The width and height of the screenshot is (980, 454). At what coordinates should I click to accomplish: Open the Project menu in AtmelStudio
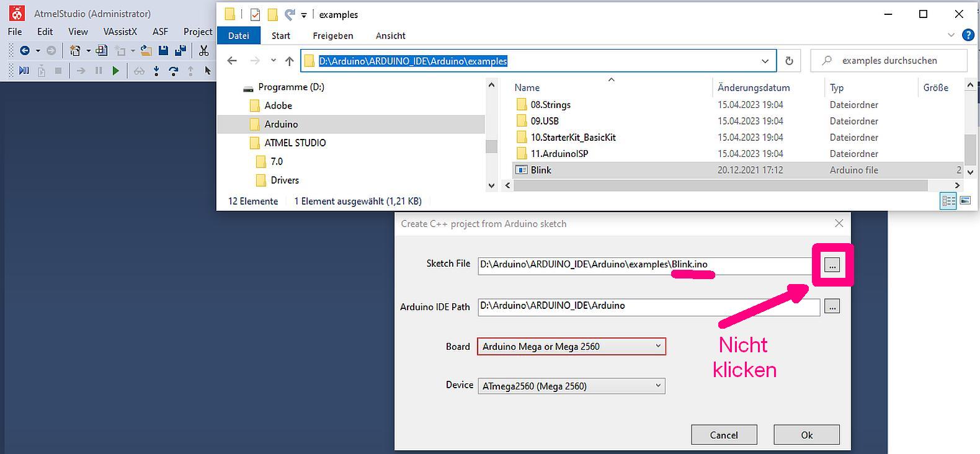pyautogui.click(x=198, y=32)
